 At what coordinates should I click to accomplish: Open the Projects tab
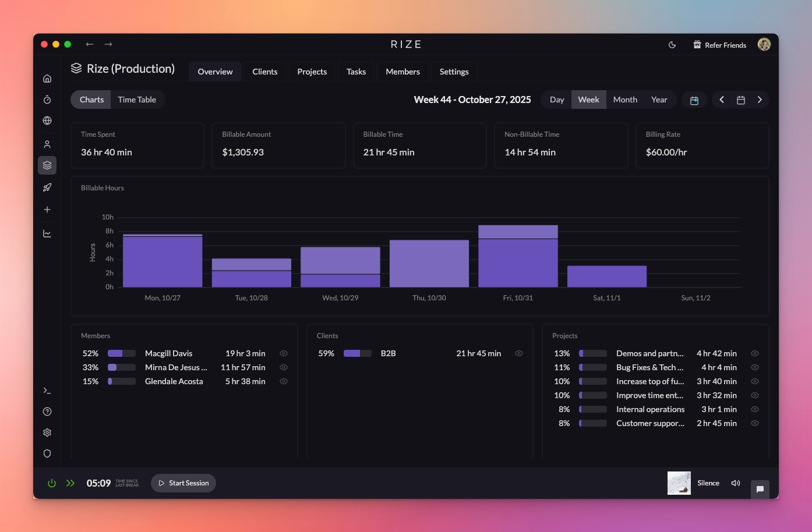(312, 72)
